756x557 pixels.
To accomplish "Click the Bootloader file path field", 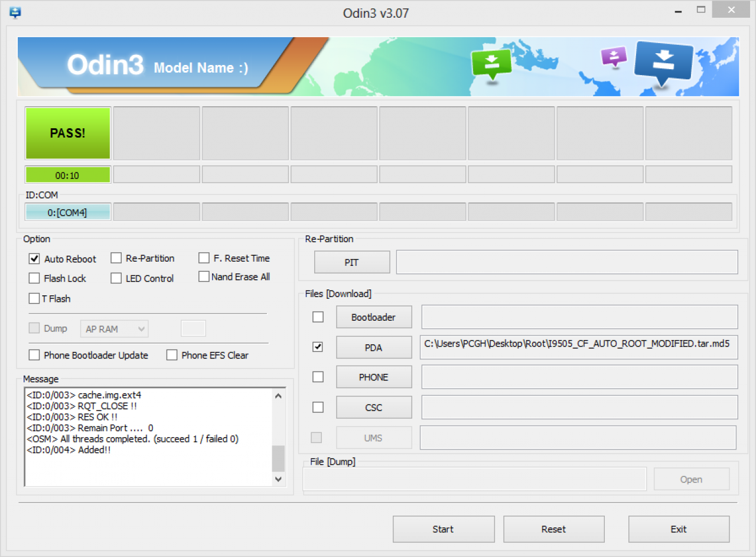I will tap(579, 317).
